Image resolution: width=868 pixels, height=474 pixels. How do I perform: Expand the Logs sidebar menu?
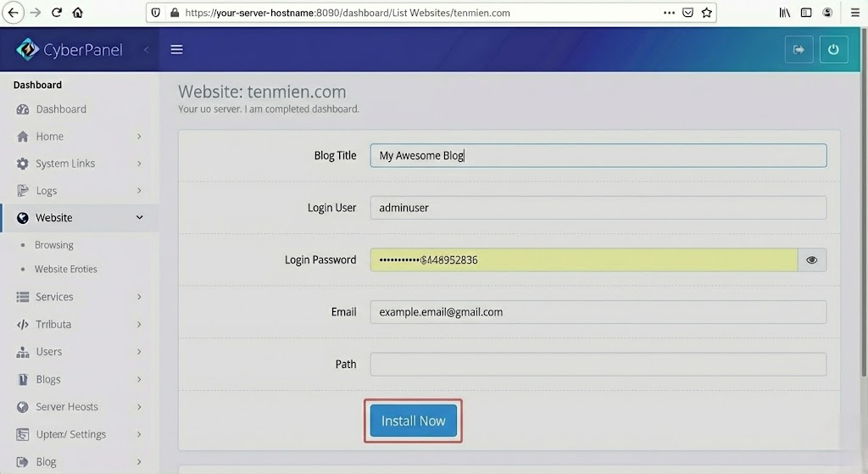[x=78, y=191]
